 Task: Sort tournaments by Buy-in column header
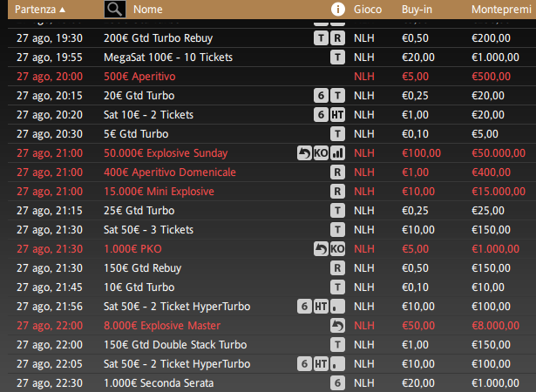417,10
